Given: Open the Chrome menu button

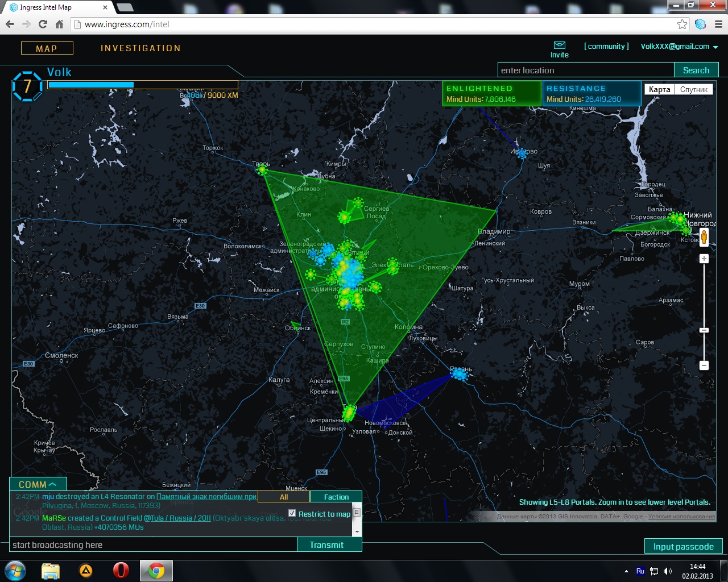Looking at the screenshot, I should (718, 24).
